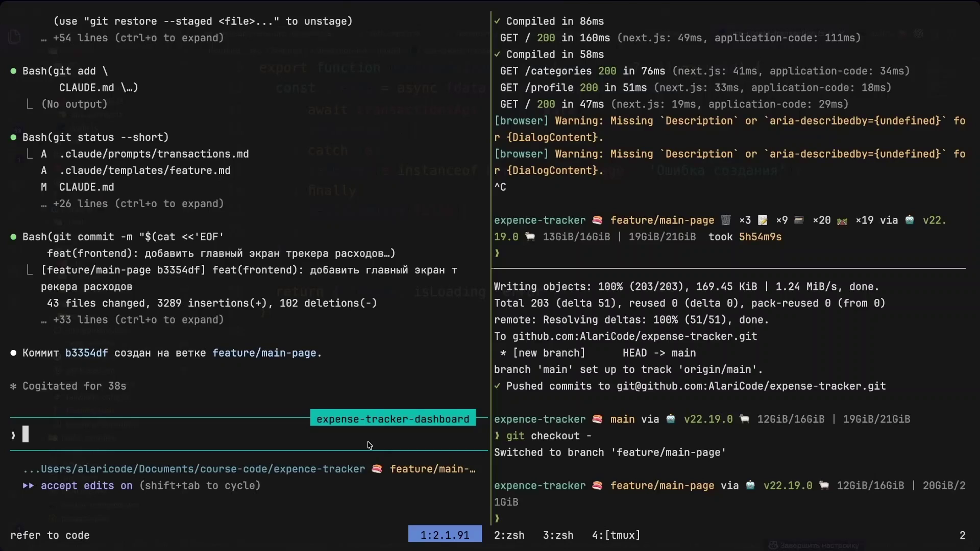The image size is (980, 551).
Task: Click the checkmark beside Pushed commits
Action: pyautogui.click(x=497, y=386)
